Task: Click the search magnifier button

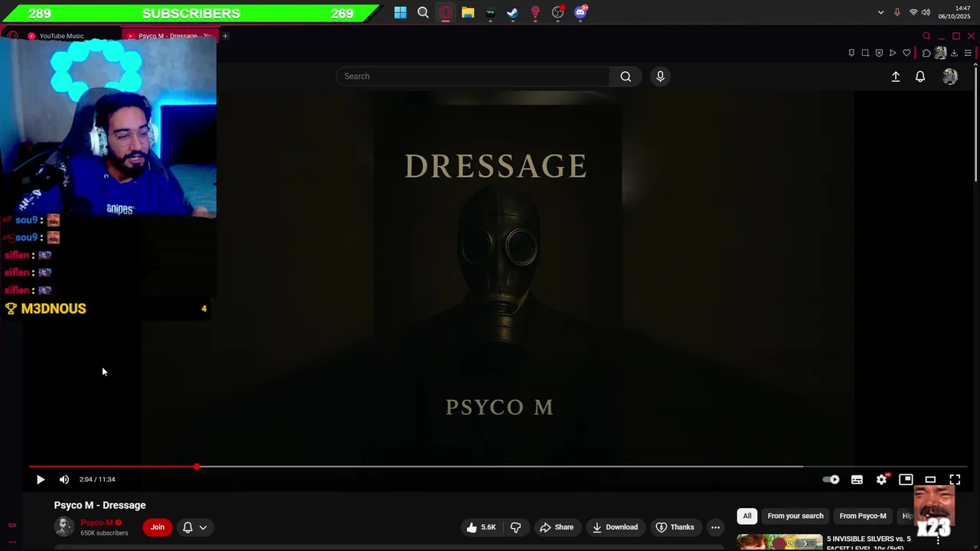Action: pos(626,77)
